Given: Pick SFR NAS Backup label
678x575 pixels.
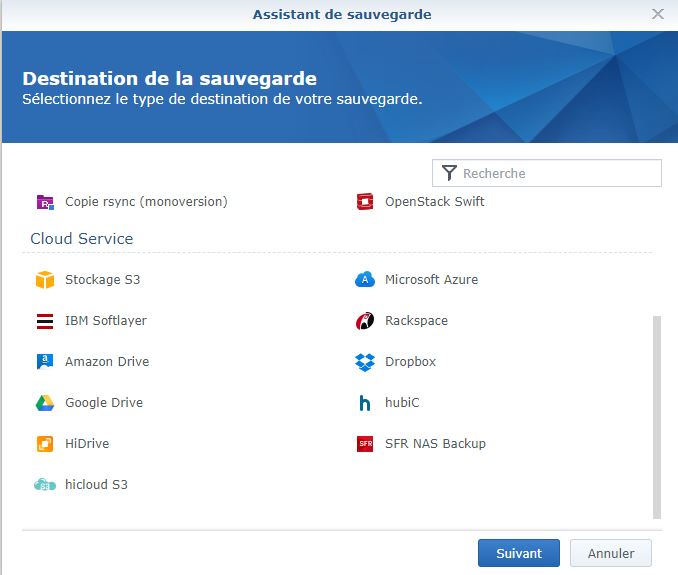Looking at the screenshot, I should pyautogui.click(x=435, y=444).
